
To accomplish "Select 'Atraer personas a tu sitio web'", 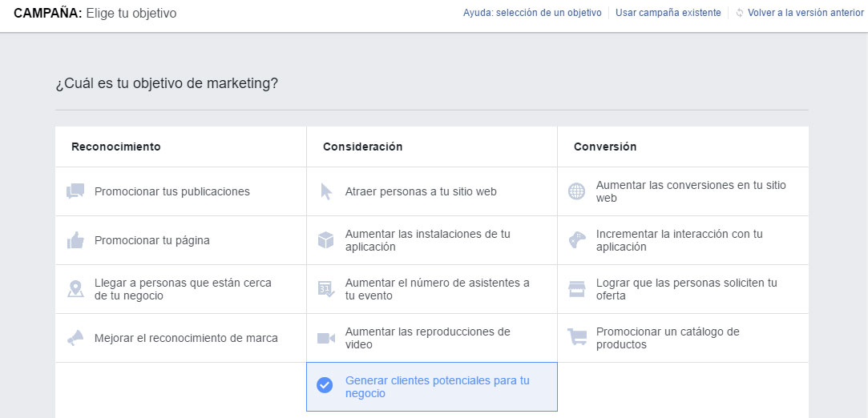I will coord(432,191).
